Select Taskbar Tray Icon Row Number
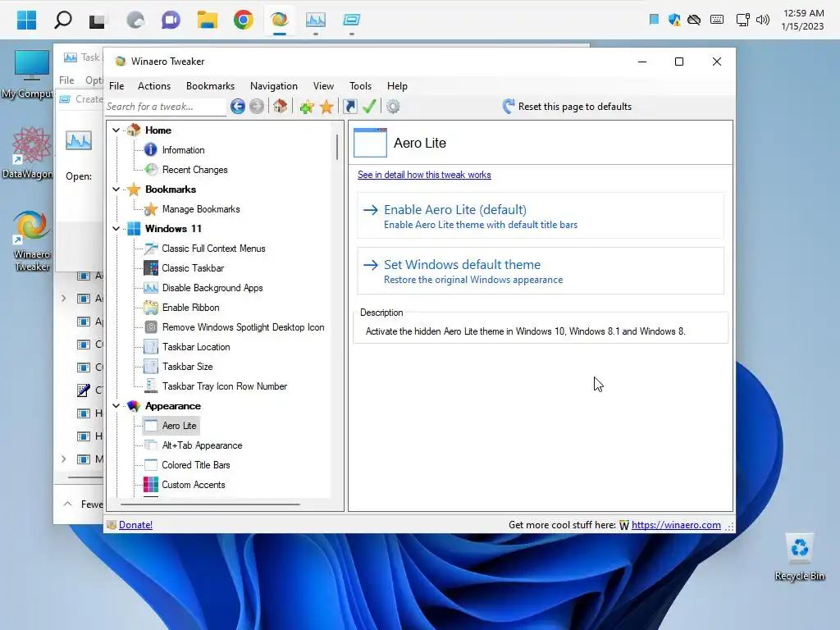840x630 pixels. (225, 386)
